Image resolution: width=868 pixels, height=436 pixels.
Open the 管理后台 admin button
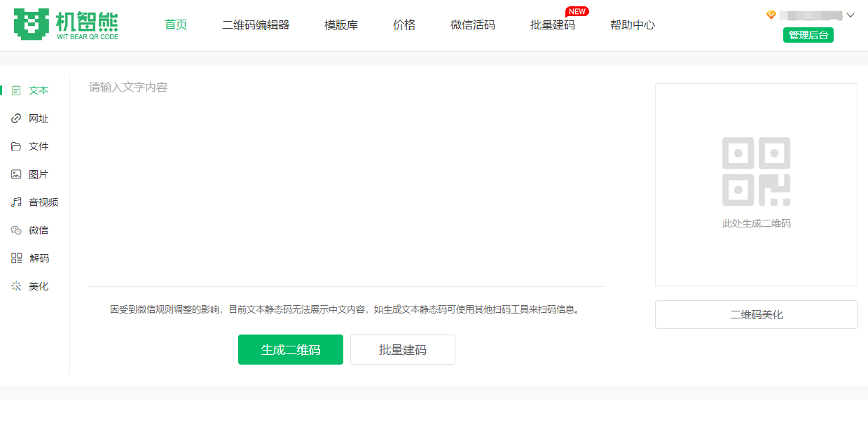point(808,35)
